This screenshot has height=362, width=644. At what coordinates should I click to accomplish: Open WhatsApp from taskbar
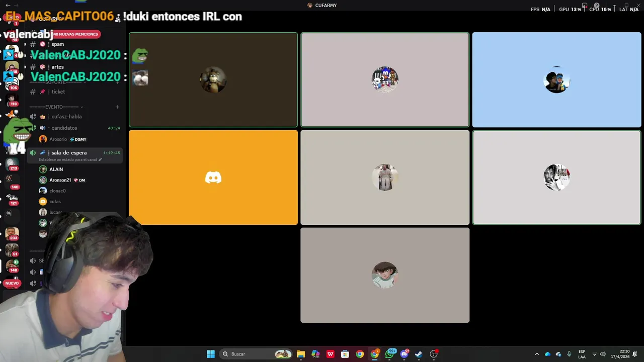pos(389,354)
